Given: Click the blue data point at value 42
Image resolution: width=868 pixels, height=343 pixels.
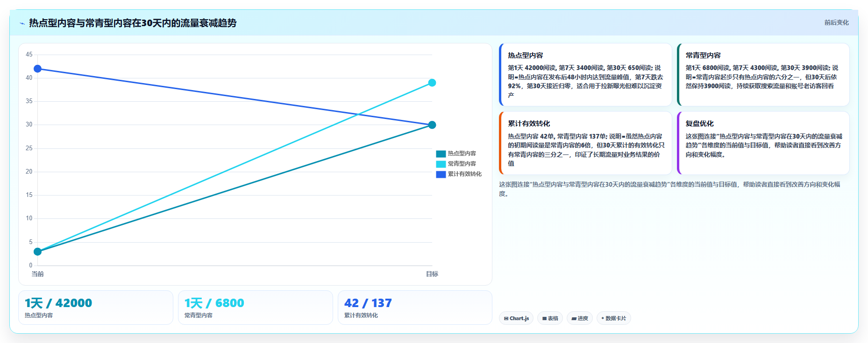Looking at the screenshot, I should point(38,69).
